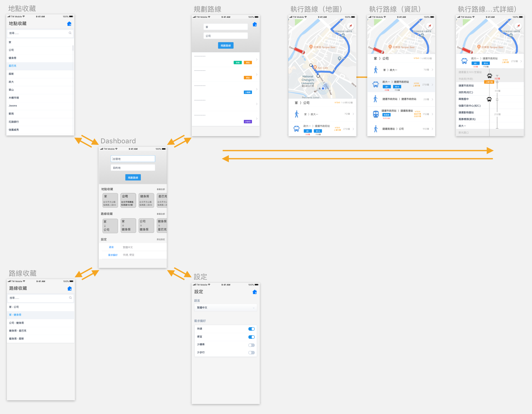532x414 pixels.
Task: Click 前往設定 link on Dashboard
Action: [x=161, y=239]
